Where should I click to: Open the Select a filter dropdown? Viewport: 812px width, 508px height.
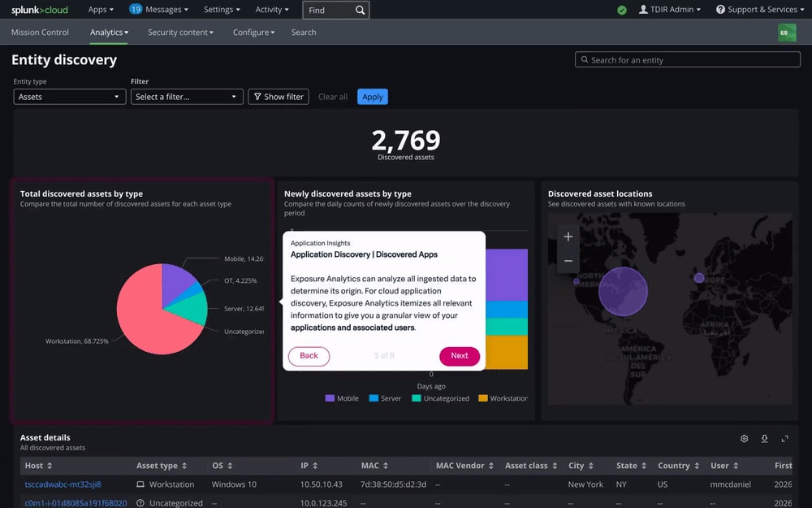(x=187, y=97)
